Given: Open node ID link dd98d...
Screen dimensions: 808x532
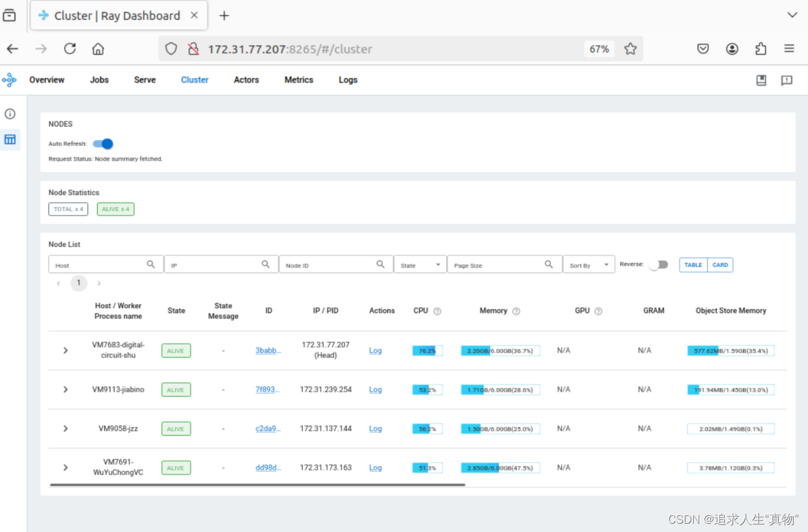Looking at the screenshot, I should [x=268, y=468].
